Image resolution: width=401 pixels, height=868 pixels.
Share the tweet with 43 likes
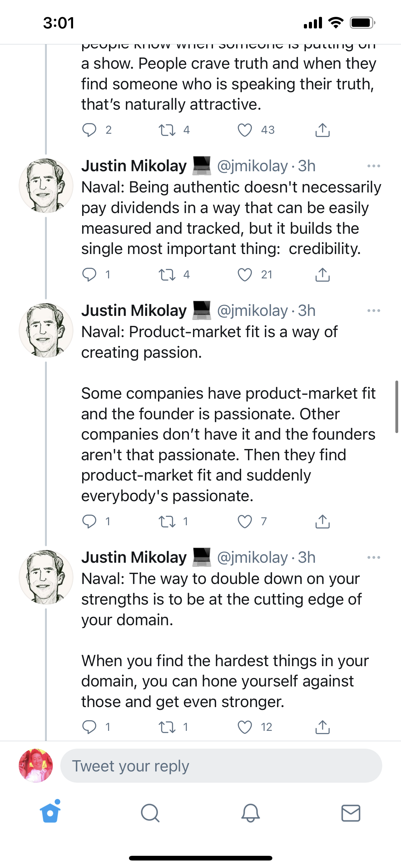[322, 130]
